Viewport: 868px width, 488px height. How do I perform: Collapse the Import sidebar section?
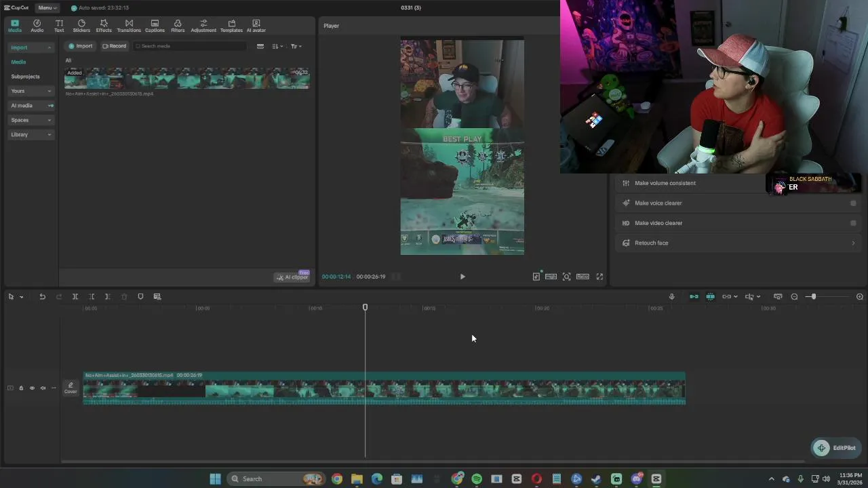tap(31, 47)
